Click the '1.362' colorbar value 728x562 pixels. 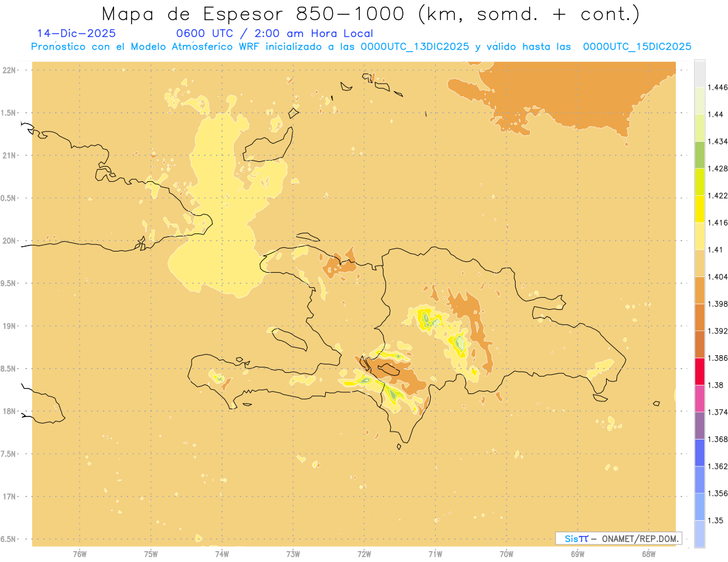click(x=719, y=466)
